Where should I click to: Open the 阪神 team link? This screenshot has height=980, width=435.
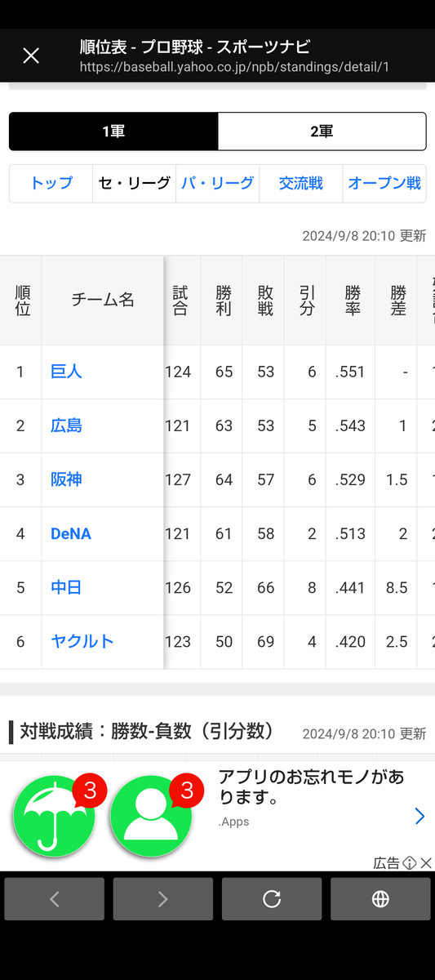tap(66, 479)
